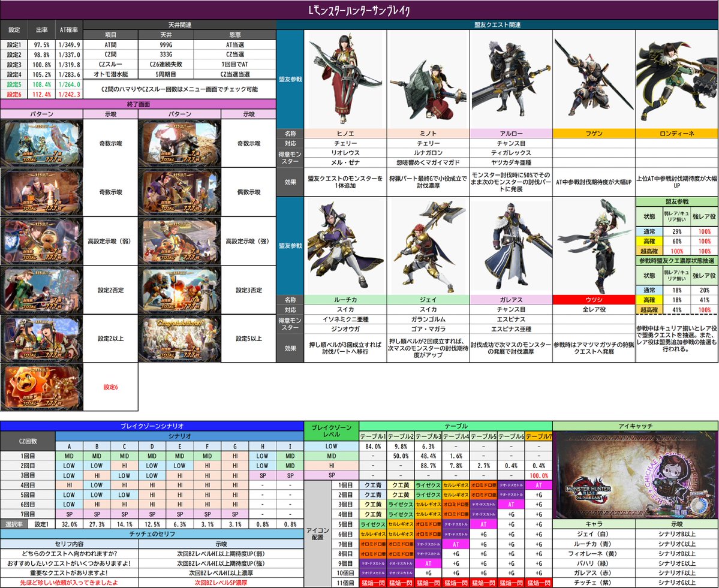Click the AT probability cell 1/242.3

69,95
